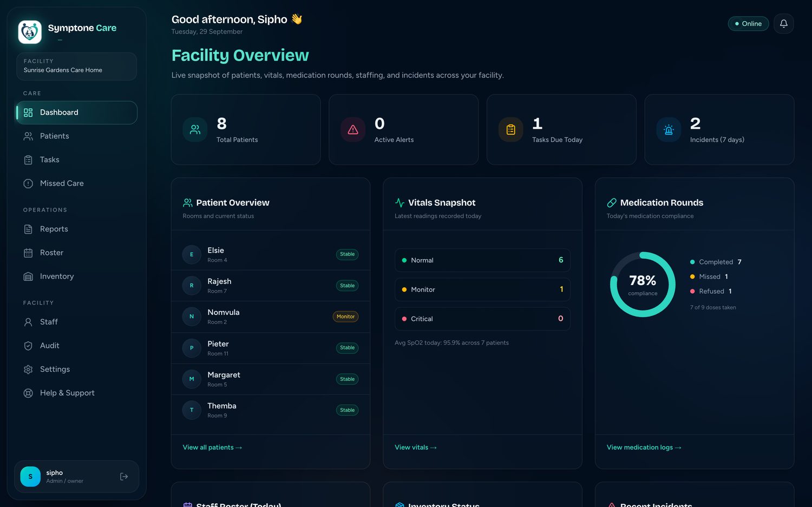Select Elsie Room 4 patient name
This screenshot has width=812, height=507.
coord(215,251)
